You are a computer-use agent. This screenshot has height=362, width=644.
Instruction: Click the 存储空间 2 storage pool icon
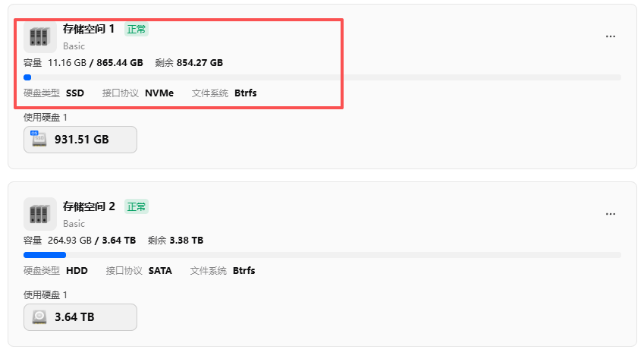(x=40, y=213)
